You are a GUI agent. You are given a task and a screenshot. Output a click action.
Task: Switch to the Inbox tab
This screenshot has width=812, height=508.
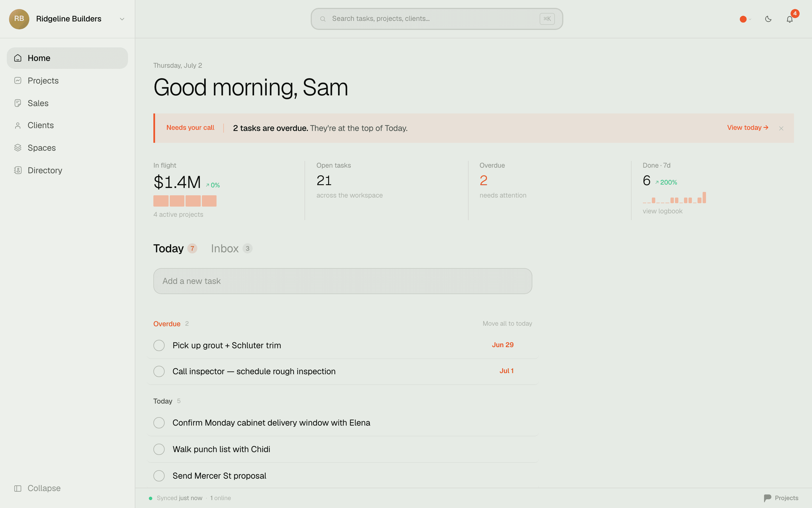[231, 249]
